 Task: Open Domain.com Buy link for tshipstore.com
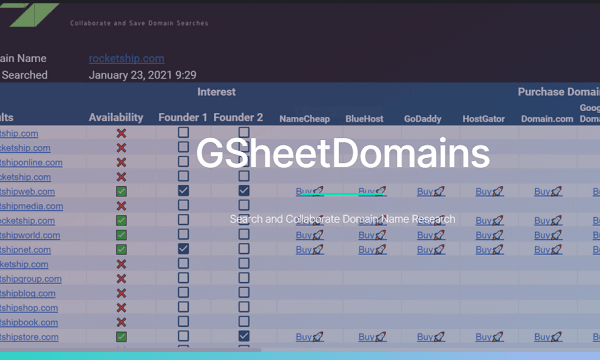pyautogui.click(x=548, y=337)
